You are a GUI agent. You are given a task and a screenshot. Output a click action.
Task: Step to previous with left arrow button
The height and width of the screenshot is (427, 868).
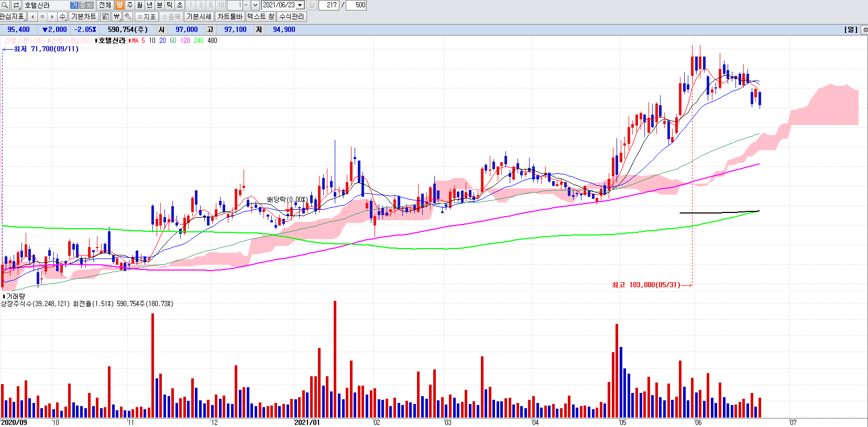32,17
